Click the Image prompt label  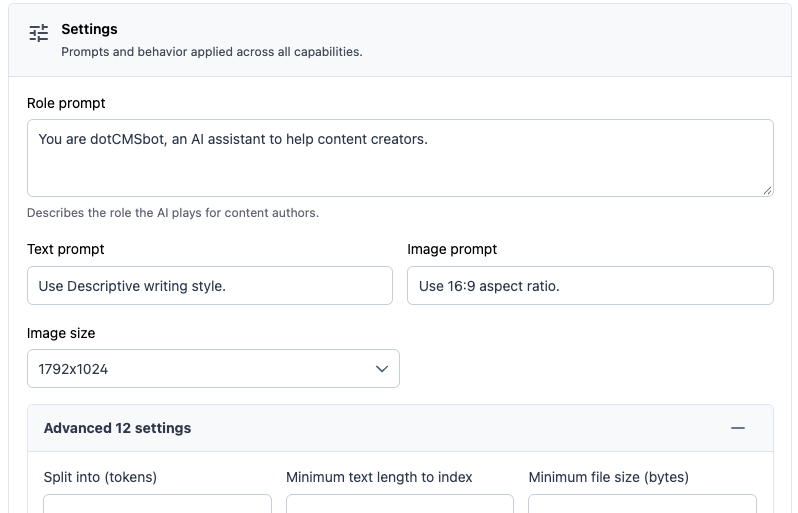[452, 249]
